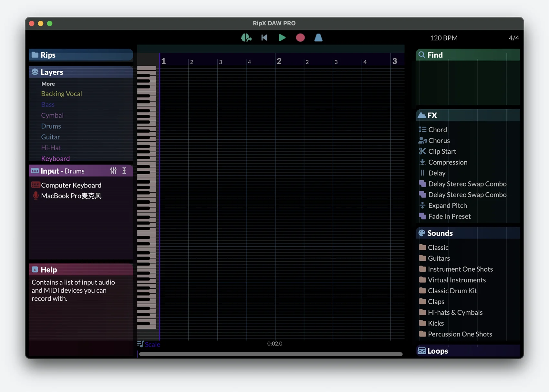Expand the Rips panel header
549x392 pixels.
tap(81, 55)
